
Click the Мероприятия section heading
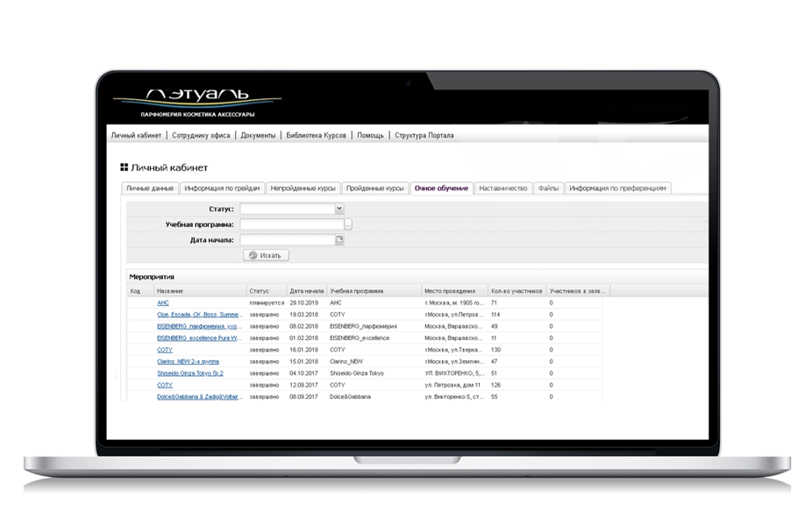[152, 277]
